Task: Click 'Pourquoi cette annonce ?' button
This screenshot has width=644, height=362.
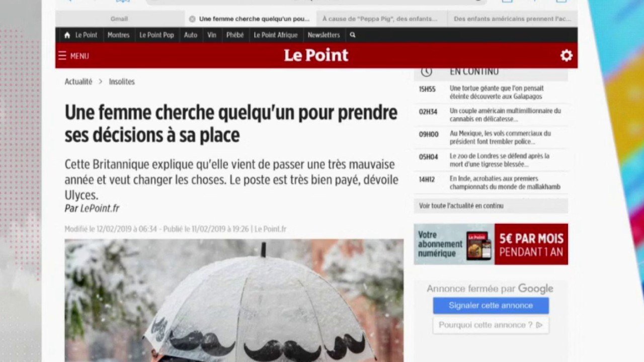Action: point(491,325)
